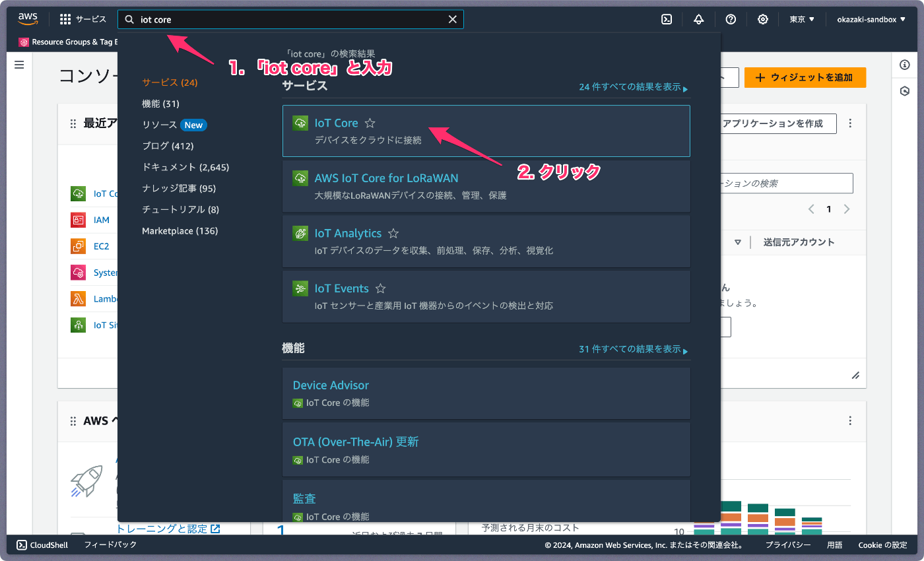Screen dimensions: 924x561
Task: Click the IoT SiteWise icon in recents
Action: [x=79, y=325]
